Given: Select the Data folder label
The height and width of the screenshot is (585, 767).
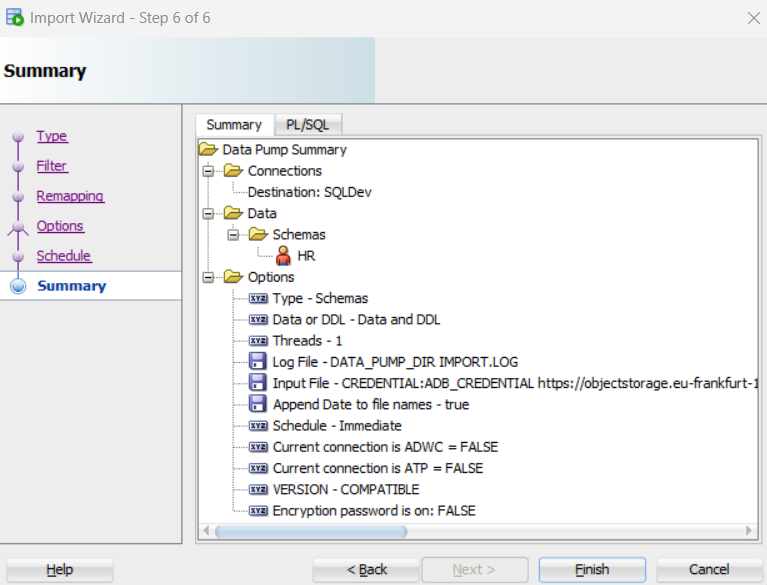Looking at the screenshot, I should click(262, 213).
